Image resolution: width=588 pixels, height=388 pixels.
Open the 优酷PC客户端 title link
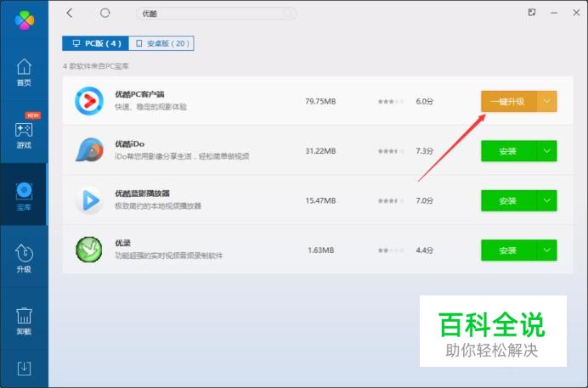139,94
